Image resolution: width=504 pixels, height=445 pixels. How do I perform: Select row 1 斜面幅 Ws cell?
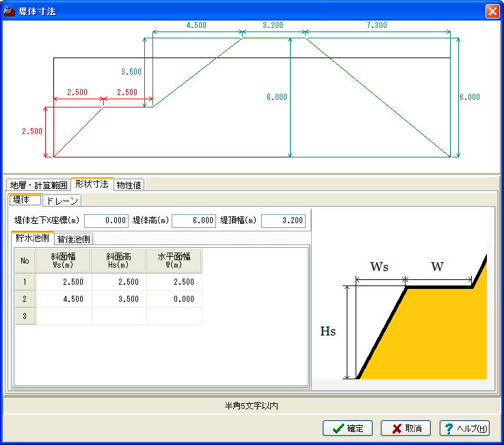tap(64, 282)
